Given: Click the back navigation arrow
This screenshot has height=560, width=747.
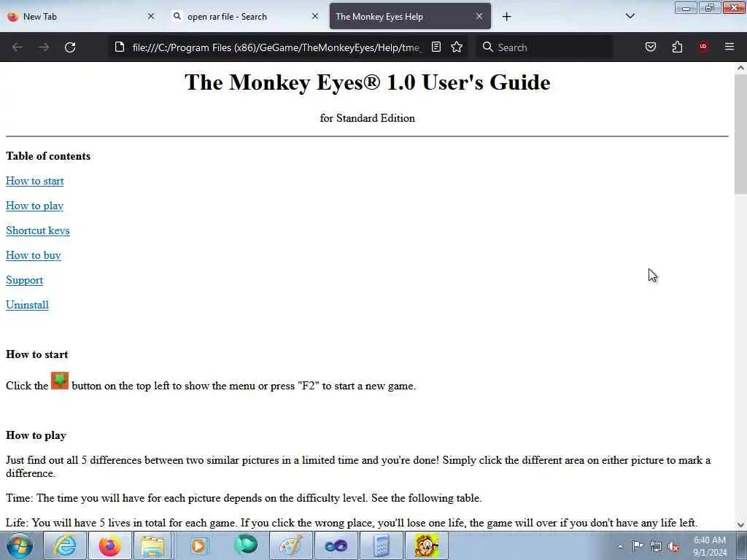Looking at the screenshot, I should pyautogui.click(x=18, y=47).
